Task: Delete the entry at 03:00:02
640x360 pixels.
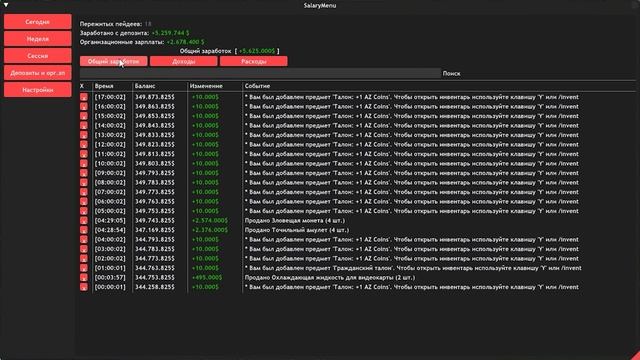Action: tap(84, 249)
